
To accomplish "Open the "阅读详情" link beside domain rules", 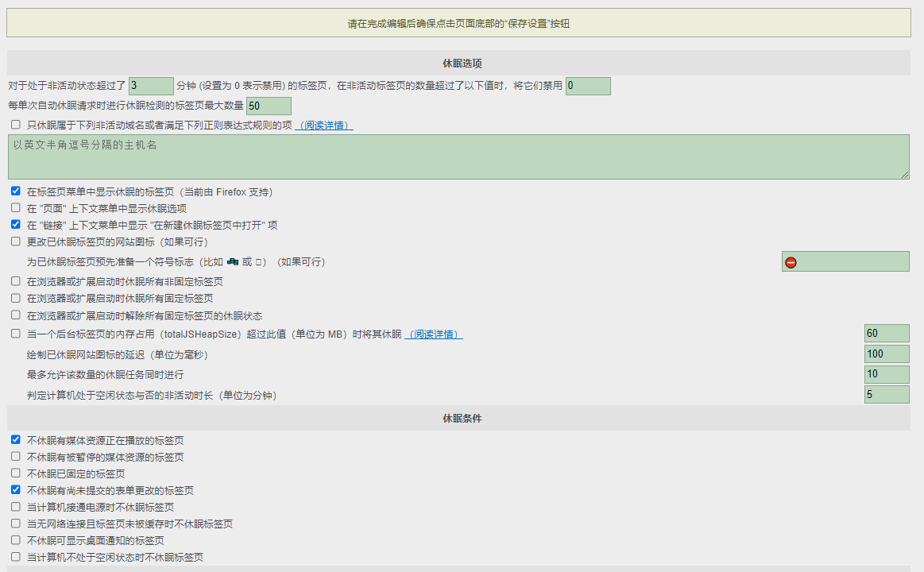I will coord(324,126).
